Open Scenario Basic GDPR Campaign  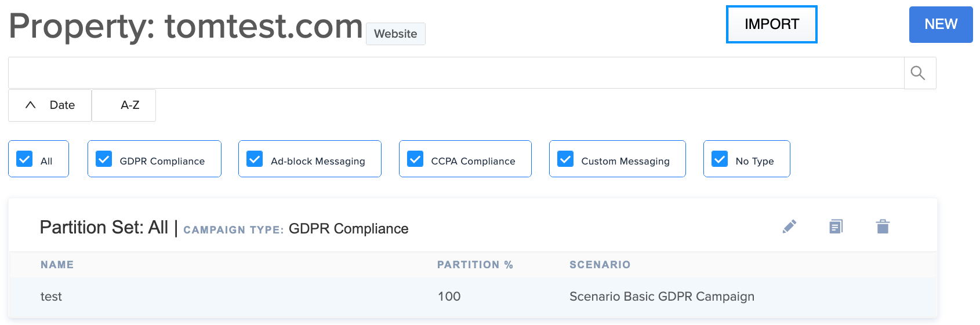click(x=662, y=297)
